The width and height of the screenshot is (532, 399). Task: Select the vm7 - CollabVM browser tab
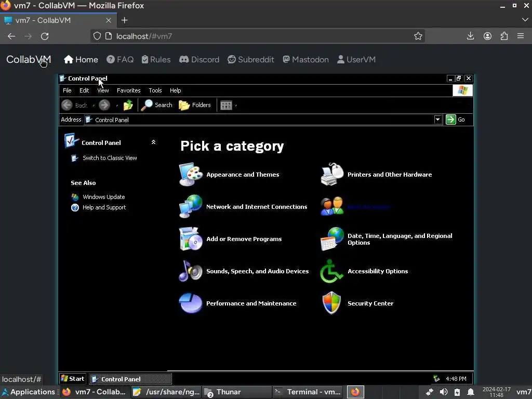[x=58, y=20]
